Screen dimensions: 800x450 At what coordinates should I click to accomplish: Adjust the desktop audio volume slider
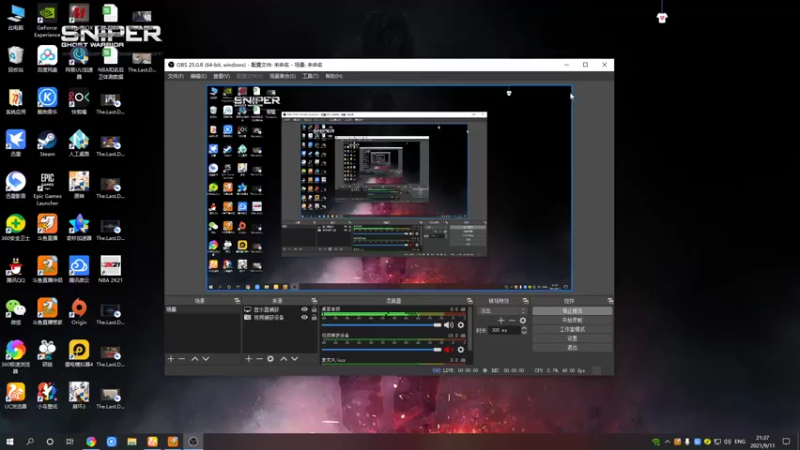(382, 325)
